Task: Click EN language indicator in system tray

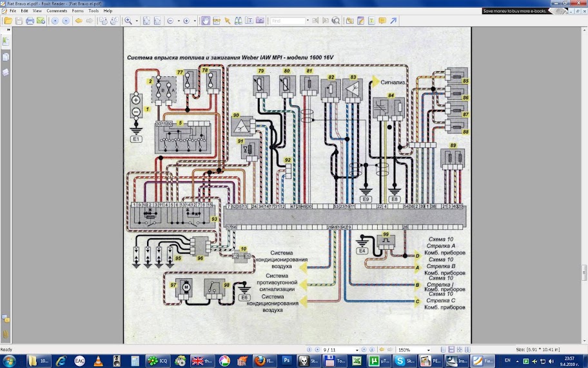Action: coord(507,360)
